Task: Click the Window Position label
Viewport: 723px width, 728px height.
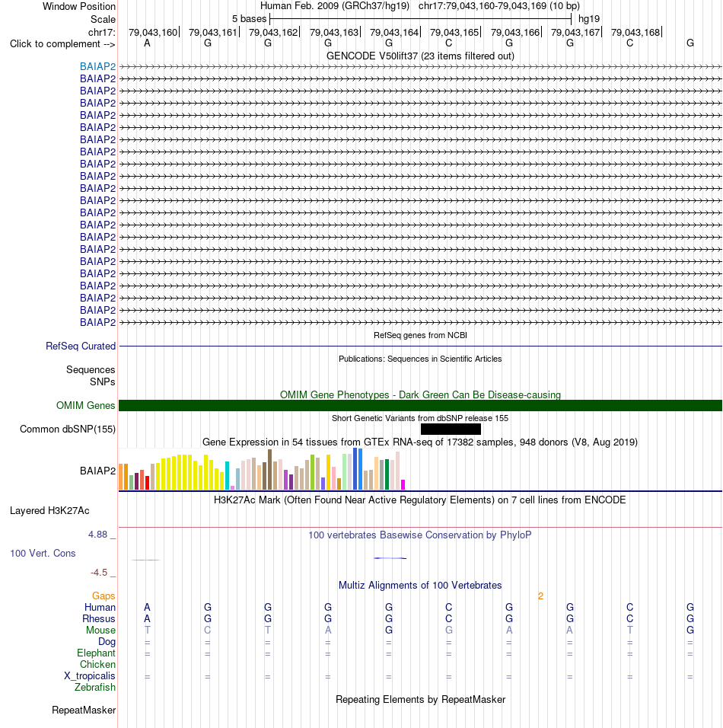Action: 79,7
